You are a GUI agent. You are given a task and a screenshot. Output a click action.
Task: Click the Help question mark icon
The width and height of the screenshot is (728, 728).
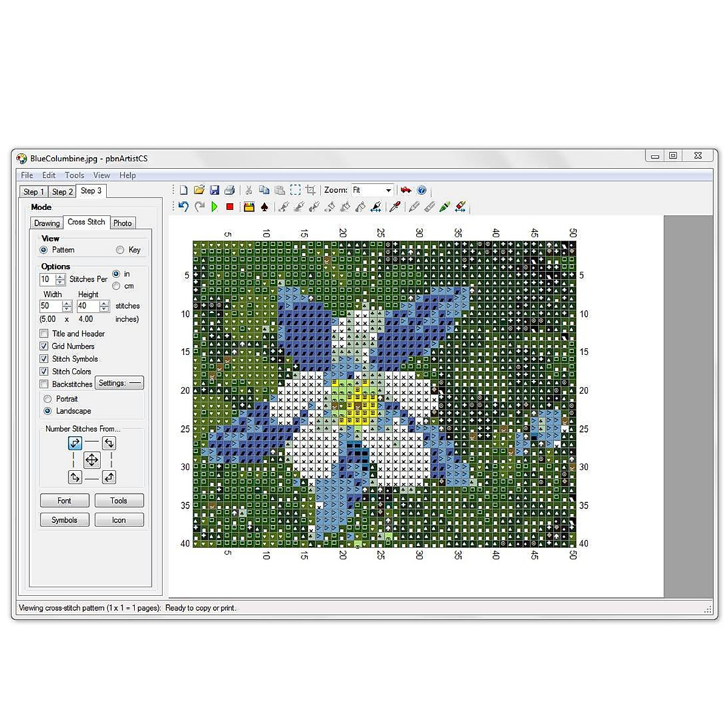422,189
